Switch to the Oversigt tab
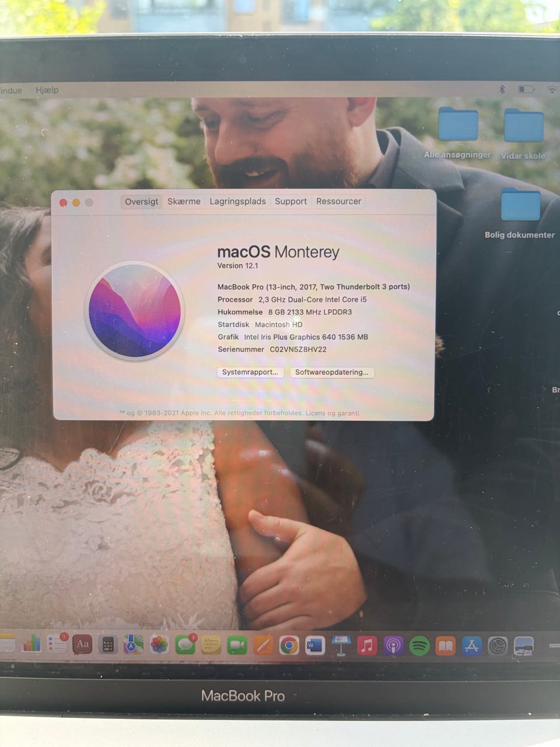 141,201
